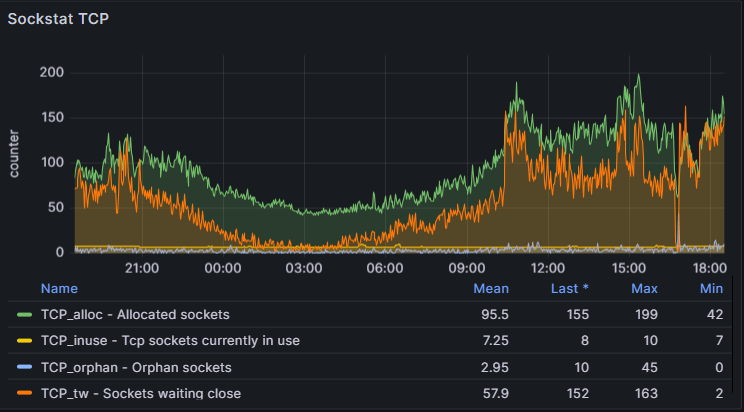This screenshot has width=744, height=412.
Task: Toggle the TCP_orphan - Orphan sockets series
Action: tap(136, 368)
